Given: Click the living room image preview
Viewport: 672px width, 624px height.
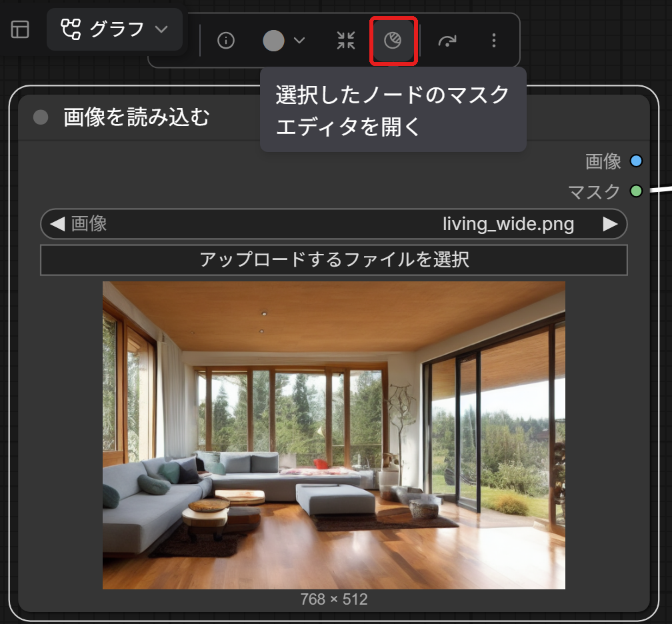Looking at the screenshot, I should (333, 435).
